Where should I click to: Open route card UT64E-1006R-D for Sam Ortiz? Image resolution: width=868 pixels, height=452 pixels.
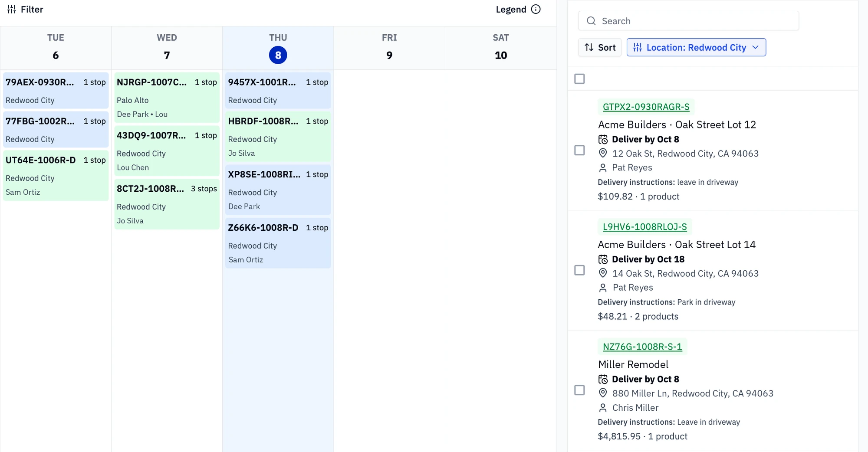(x=56, y=176)
